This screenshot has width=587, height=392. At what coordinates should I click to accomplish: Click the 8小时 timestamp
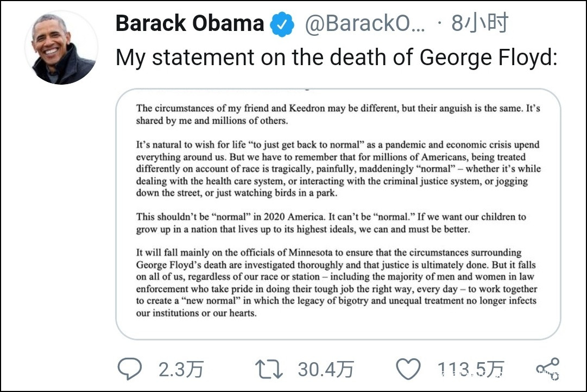click(x=479, y=23)
